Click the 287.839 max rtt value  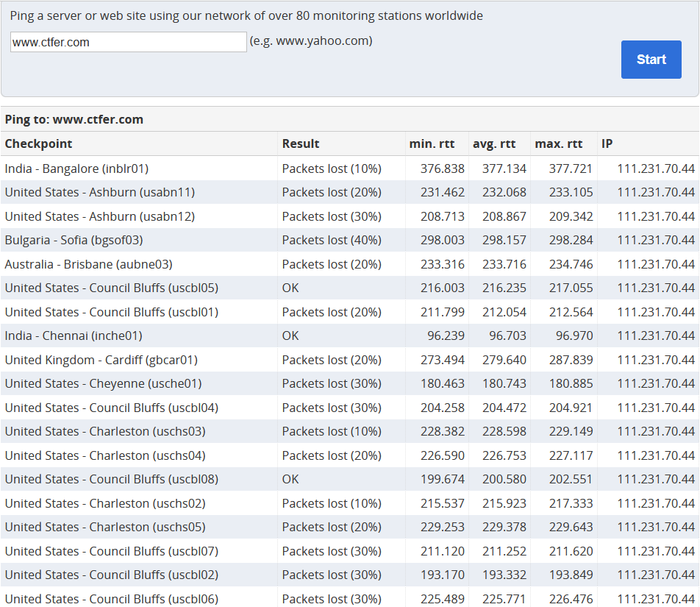point(571,360)
